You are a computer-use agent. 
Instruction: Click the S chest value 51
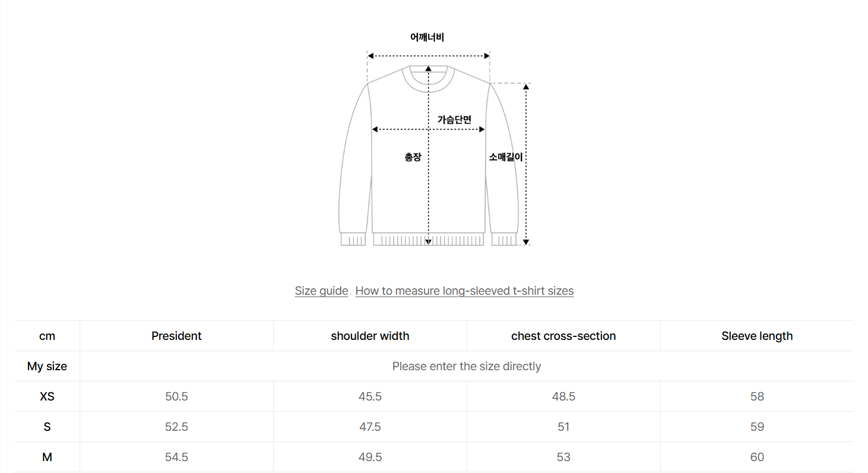click(x=563, y=427)
